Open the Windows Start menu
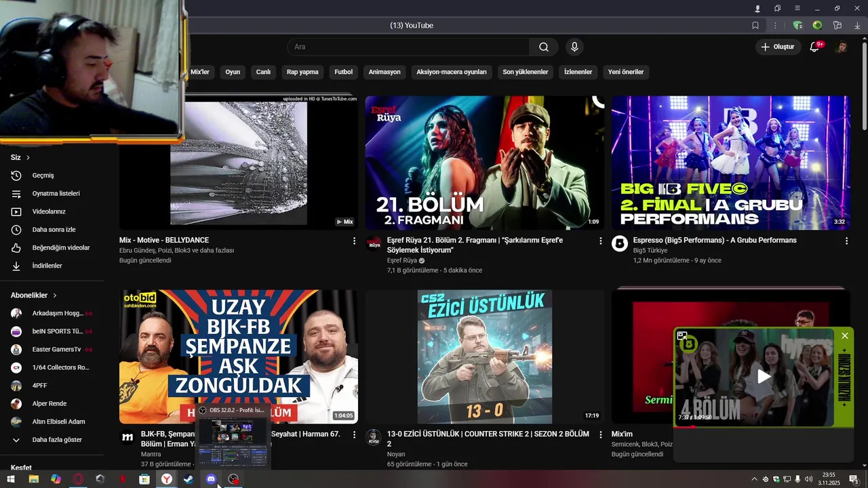 coord(11,479)
